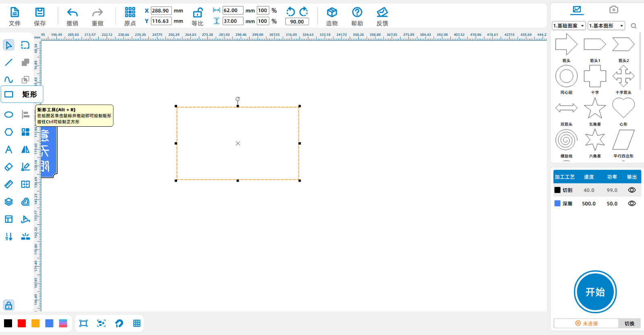Select the eraser tool

coord(8,167)
